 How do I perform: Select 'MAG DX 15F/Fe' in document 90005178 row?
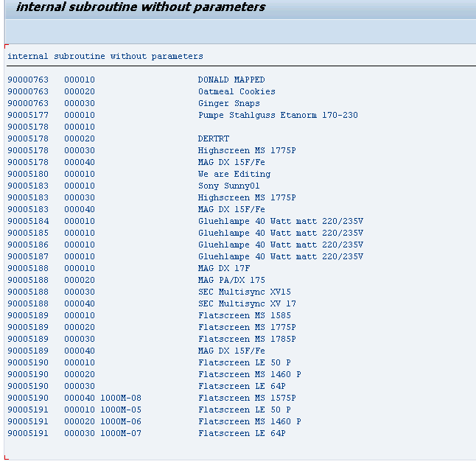[x=231, y=162]
